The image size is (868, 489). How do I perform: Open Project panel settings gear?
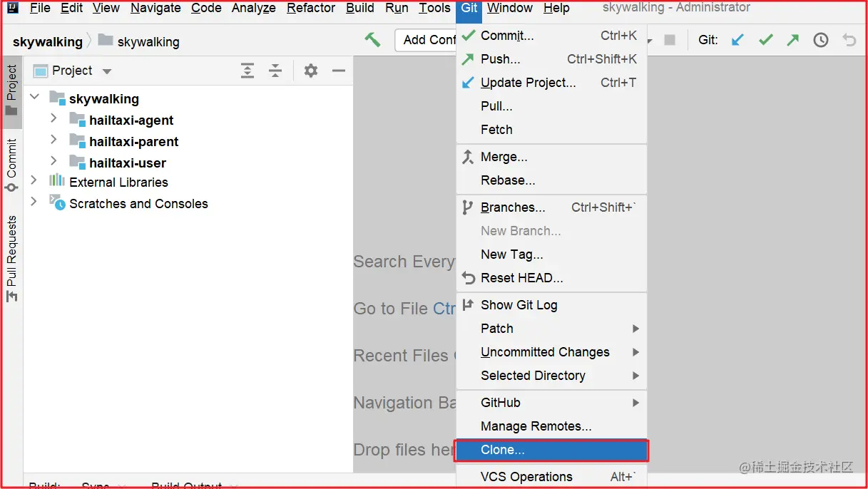tap(310, 71)
